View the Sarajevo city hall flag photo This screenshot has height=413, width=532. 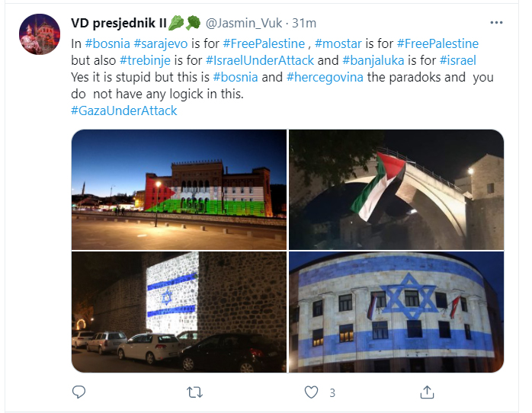coord(179,190)
